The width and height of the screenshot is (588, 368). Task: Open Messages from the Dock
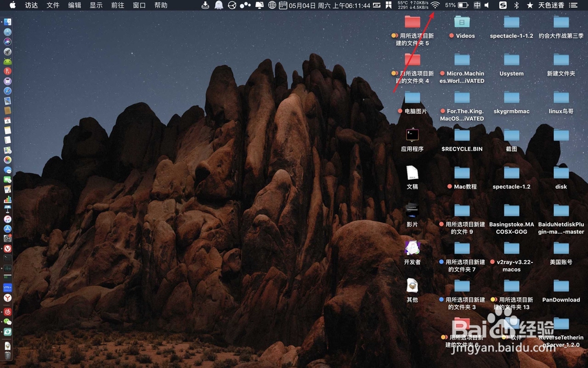click(8, 170)
